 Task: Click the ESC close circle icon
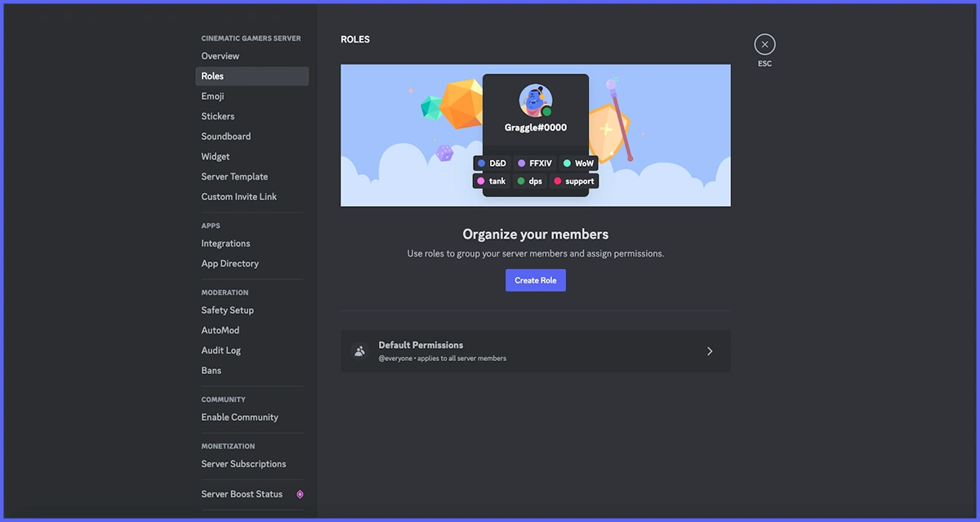(764, 44)
